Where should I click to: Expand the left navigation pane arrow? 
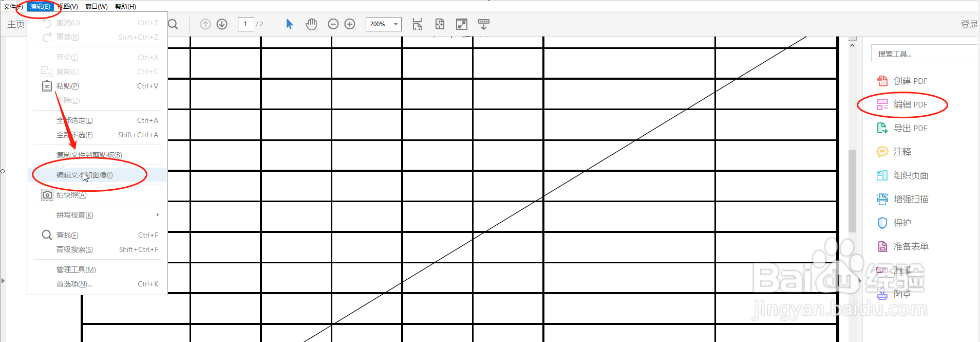click(3, 281)
